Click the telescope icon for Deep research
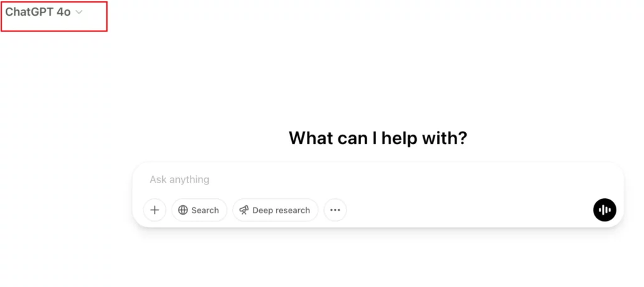This screenshot has height=287, width=644. [x=244, y=210]
